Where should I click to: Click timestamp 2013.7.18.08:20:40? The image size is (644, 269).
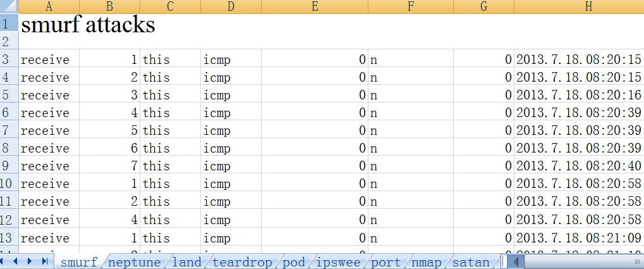[x=578, y=165]
